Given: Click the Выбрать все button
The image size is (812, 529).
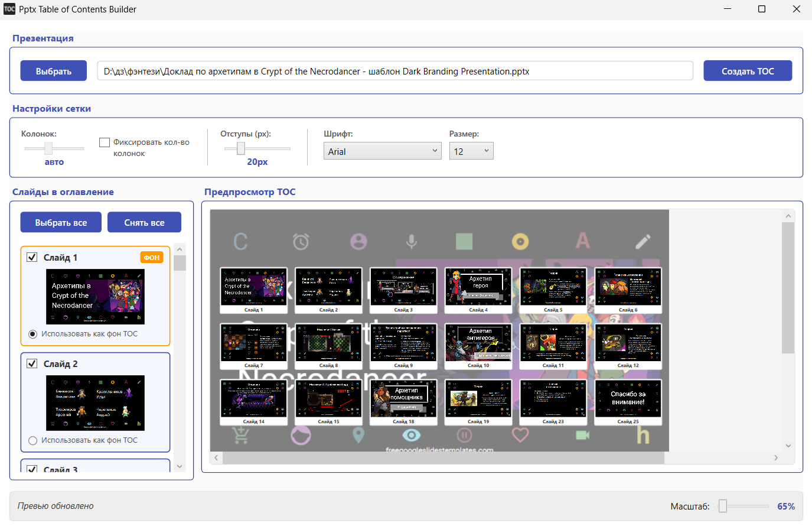Looking at the screenshot, I should 61,222.
